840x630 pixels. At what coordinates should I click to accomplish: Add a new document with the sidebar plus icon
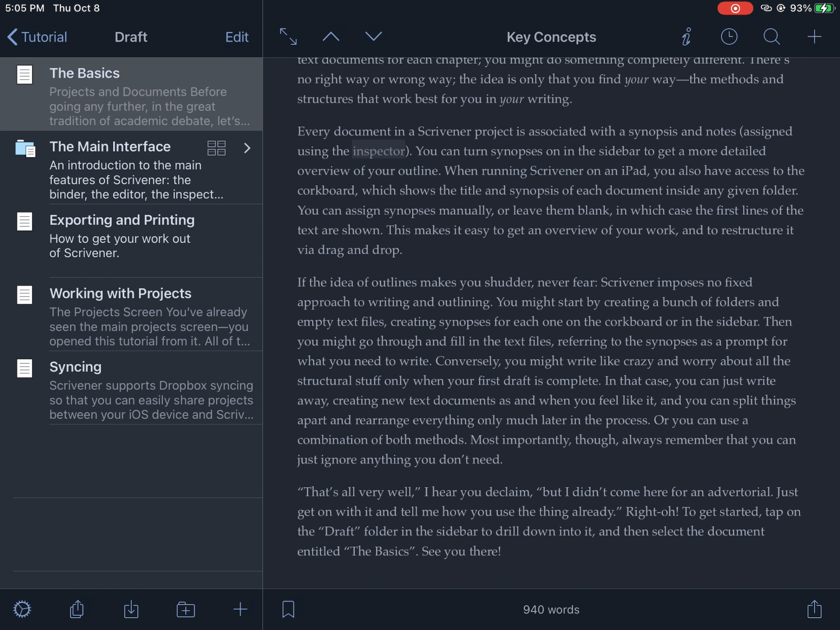tap(240, 609)
